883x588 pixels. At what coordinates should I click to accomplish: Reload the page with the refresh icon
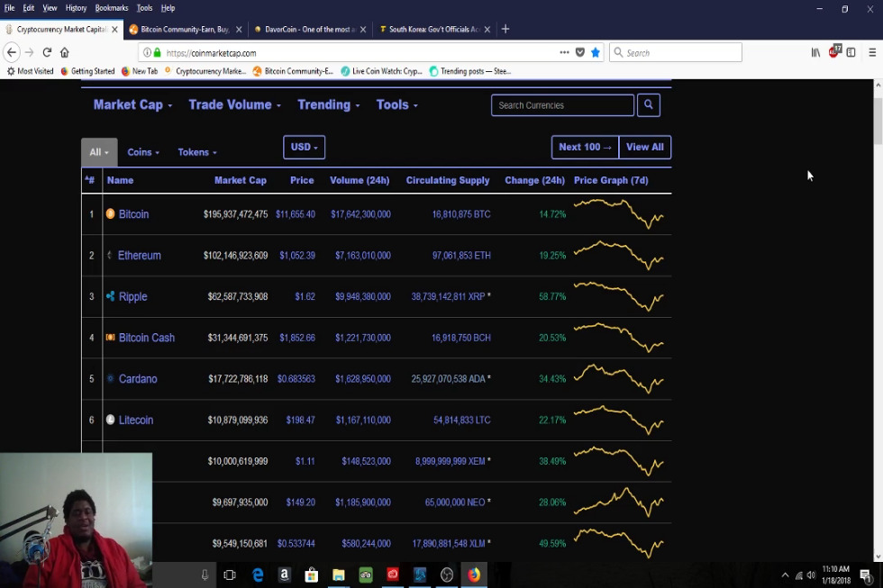(47, 52)
